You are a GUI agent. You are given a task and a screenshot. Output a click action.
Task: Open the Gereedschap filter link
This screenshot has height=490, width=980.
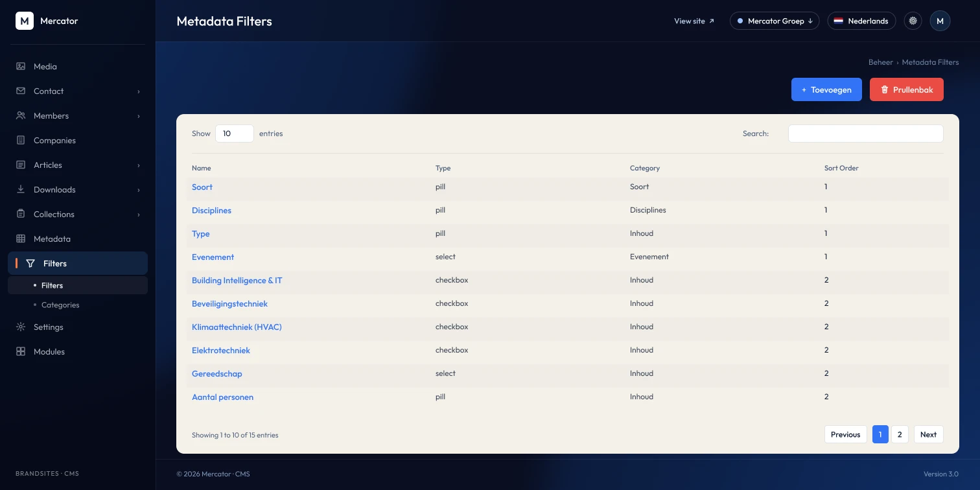click(217, 373)
